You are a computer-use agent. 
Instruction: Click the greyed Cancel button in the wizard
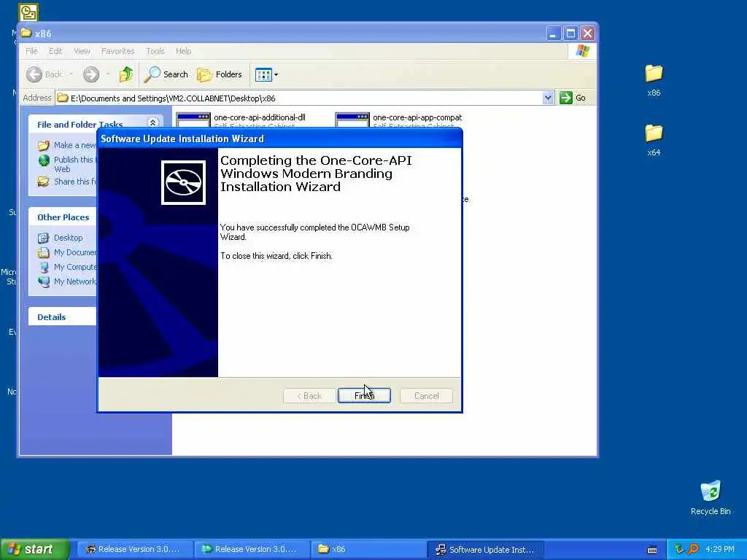tap(426, 395)
